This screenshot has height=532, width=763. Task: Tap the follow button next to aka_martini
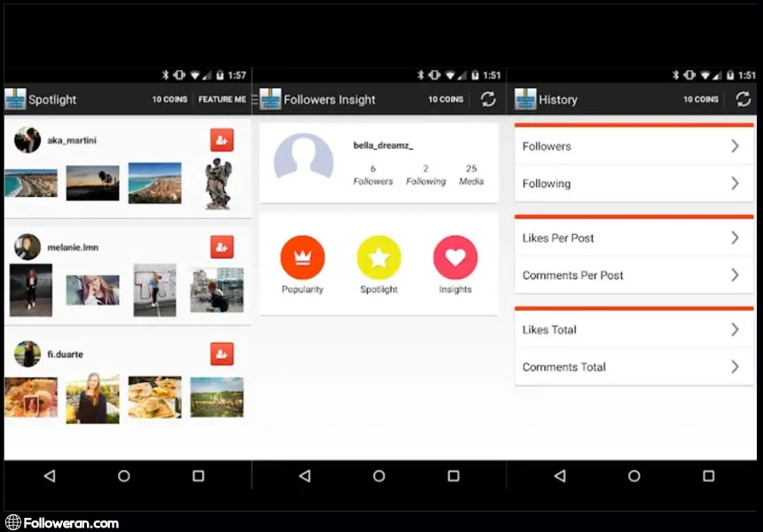tap(222, 140)
